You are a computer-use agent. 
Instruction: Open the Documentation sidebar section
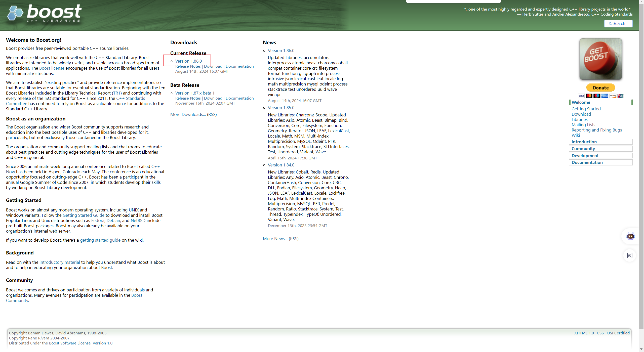tap(587, 162)
